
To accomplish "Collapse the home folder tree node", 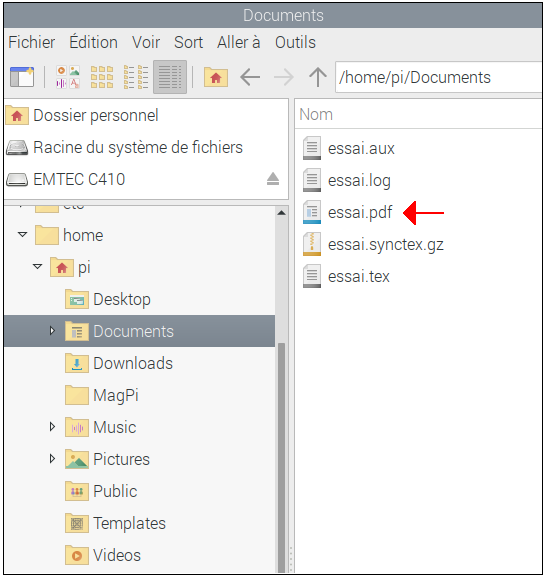I will 22,234.
